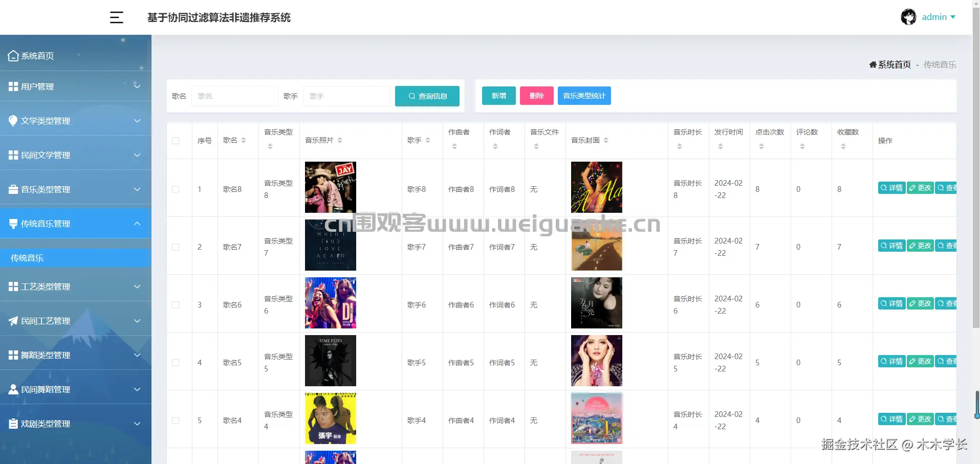Click the clipboard icon next to 戏剧类型管理
Viewport: 980px width, 464px height.
point(13,424)
